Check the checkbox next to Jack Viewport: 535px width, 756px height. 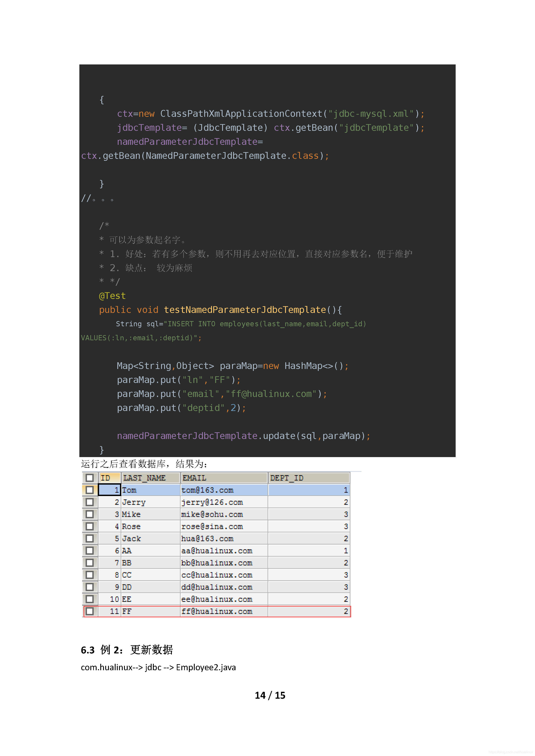[89, 539]
